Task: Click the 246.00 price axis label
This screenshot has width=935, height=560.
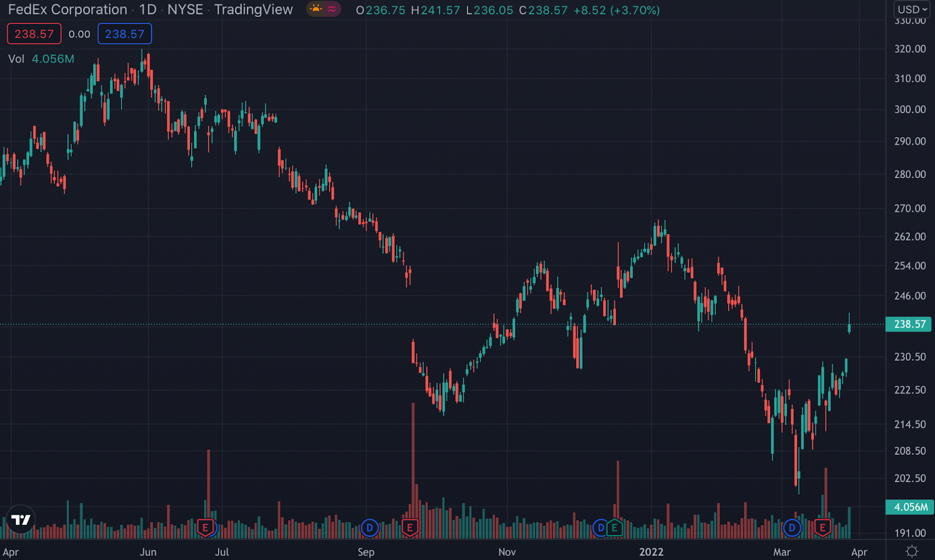Action: coord(910,295)
